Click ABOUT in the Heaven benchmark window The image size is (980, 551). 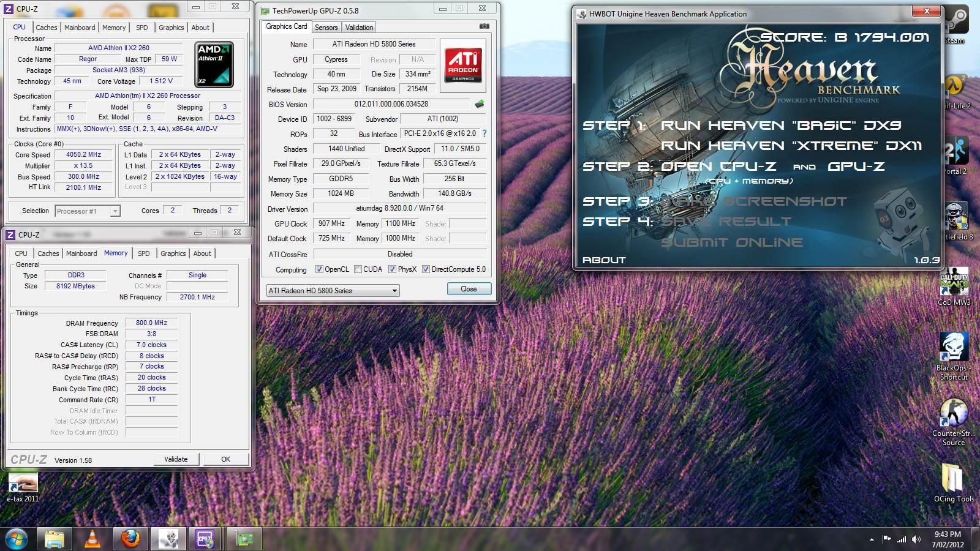point(604,260)
